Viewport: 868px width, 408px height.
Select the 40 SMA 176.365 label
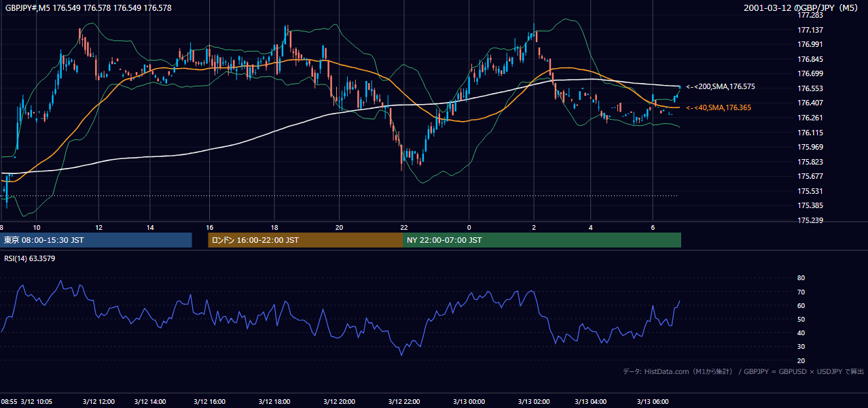click(719, 107)
